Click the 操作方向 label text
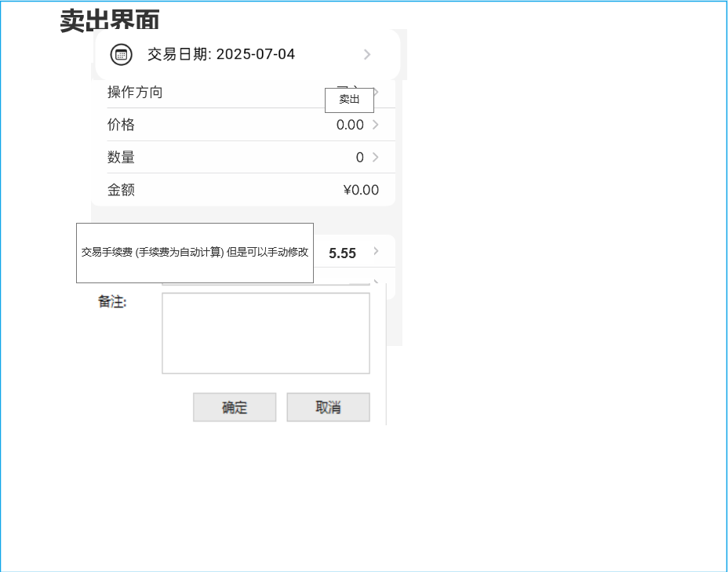 pyautogui.click(x=134, y=92)
